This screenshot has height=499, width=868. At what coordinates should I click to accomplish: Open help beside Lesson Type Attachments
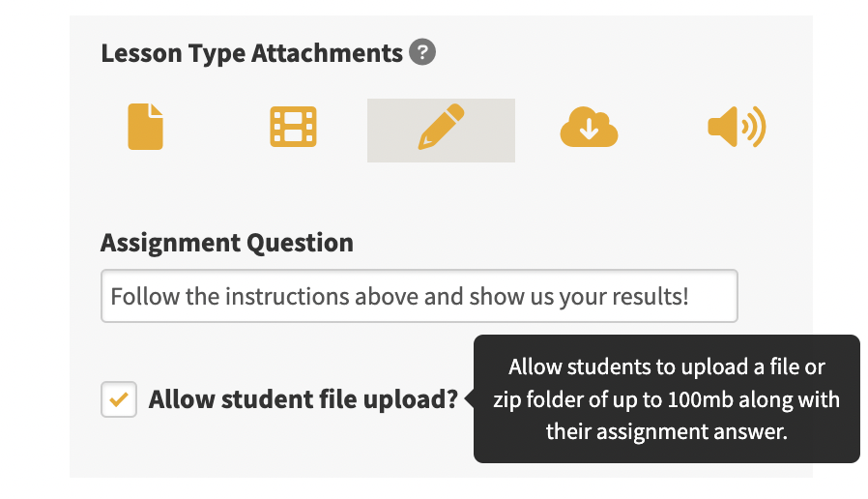click(x=422, y=52)
